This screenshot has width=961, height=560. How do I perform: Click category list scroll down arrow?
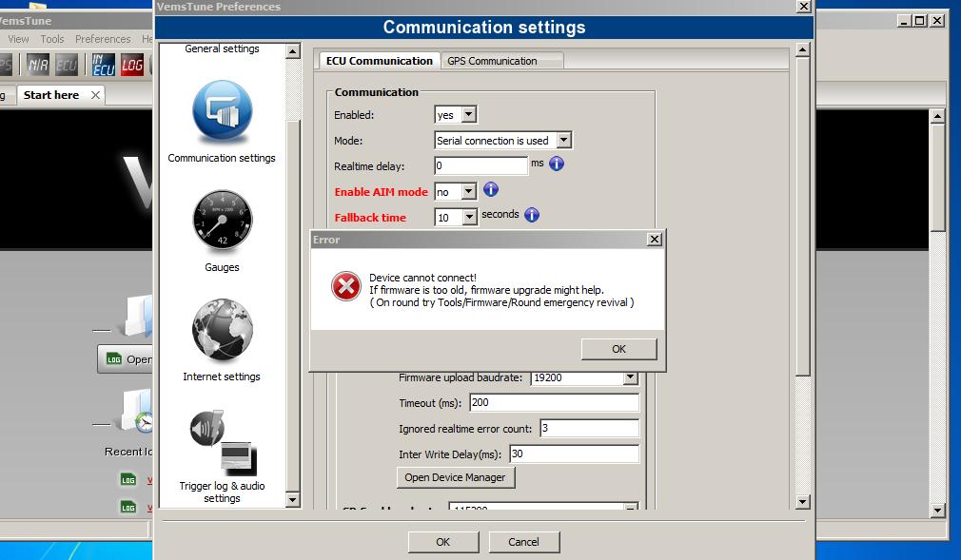coord(293,500)
